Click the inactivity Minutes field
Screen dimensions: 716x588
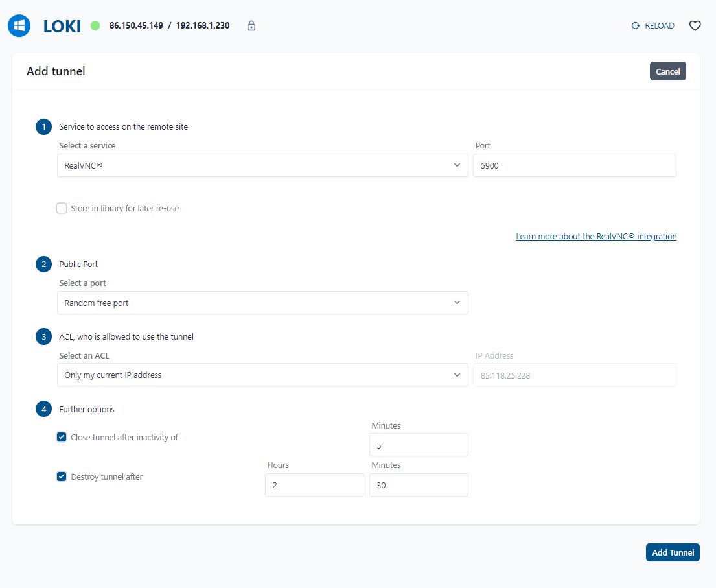pyautogui.click(x=419, y=445)
